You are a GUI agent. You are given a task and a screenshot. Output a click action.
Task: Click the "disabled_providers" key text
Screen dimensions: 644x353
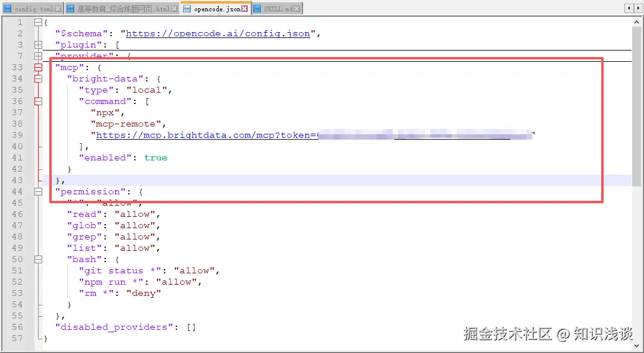coord(114,327)
